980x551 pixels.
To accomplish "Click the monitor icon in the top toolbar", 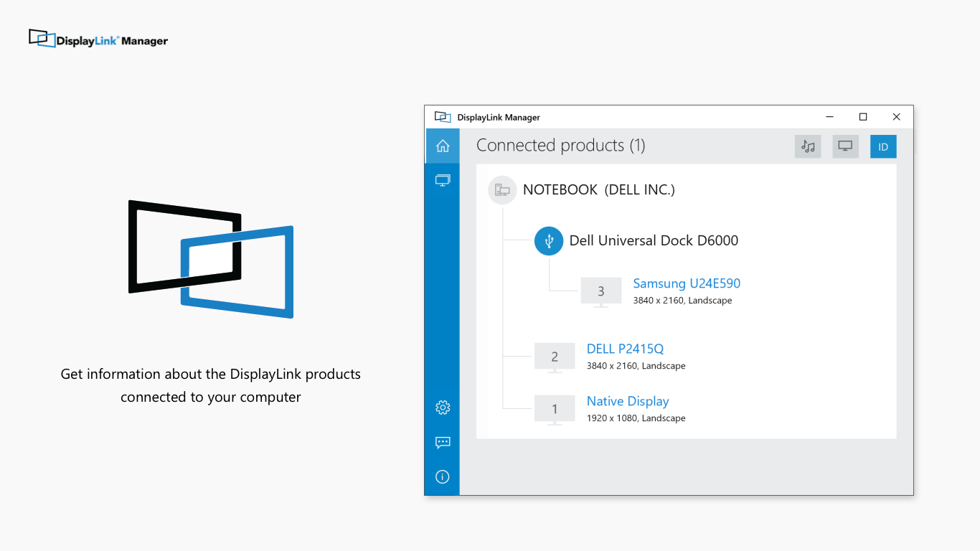I will (845, 146).
